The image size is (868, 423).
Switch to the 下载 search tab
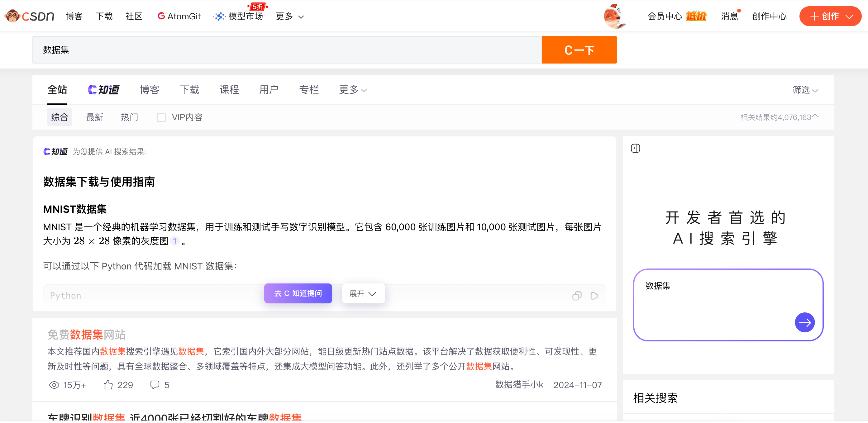(x=189, y=90)
